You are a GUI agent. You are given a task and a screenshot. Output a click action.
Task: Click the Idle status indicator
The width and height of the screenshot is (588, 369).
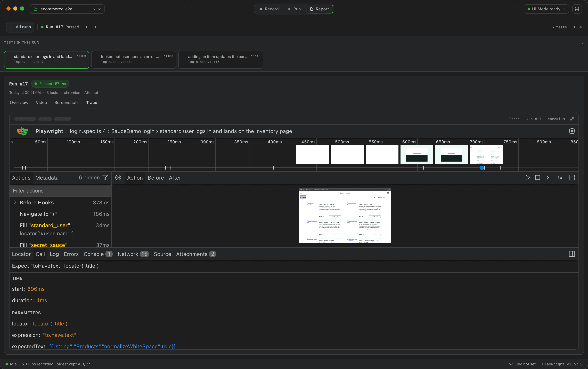(x=11, y=364)
